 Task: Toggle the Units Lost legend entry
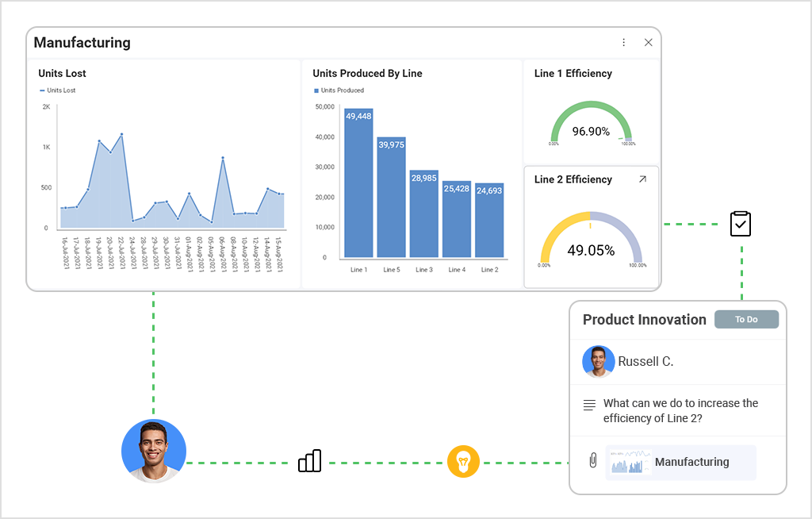57,90
